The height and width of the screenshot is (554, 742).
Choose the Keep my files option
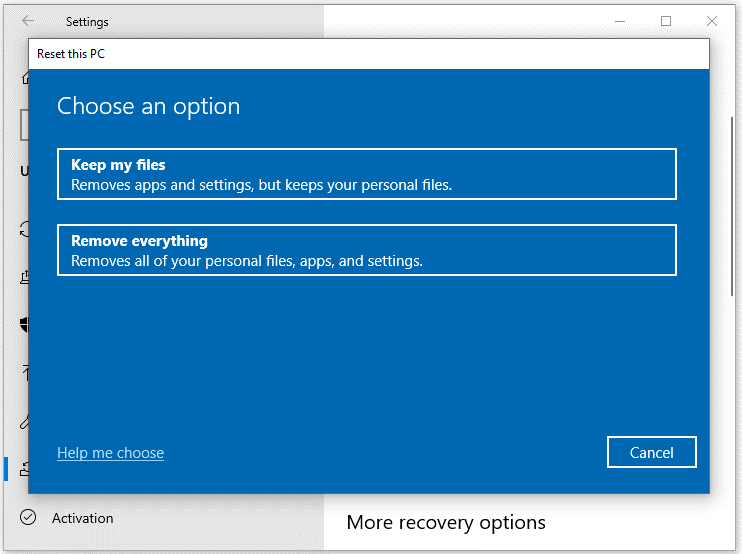367,175
